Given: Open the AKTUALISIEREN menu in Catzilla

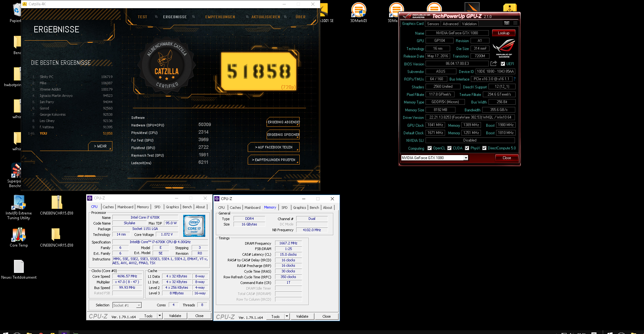Looking at the screenshot, I should 266,17.
